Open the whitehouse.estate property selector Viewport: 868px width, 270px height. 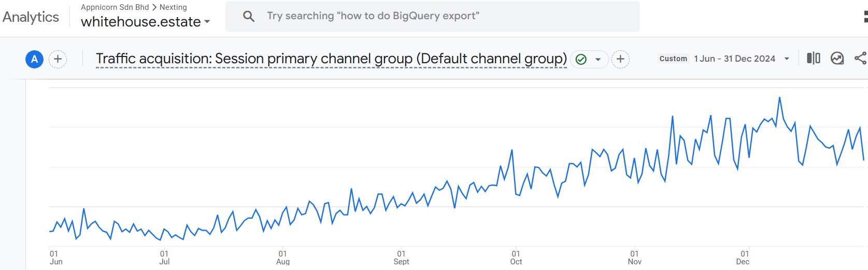[145, 22]
